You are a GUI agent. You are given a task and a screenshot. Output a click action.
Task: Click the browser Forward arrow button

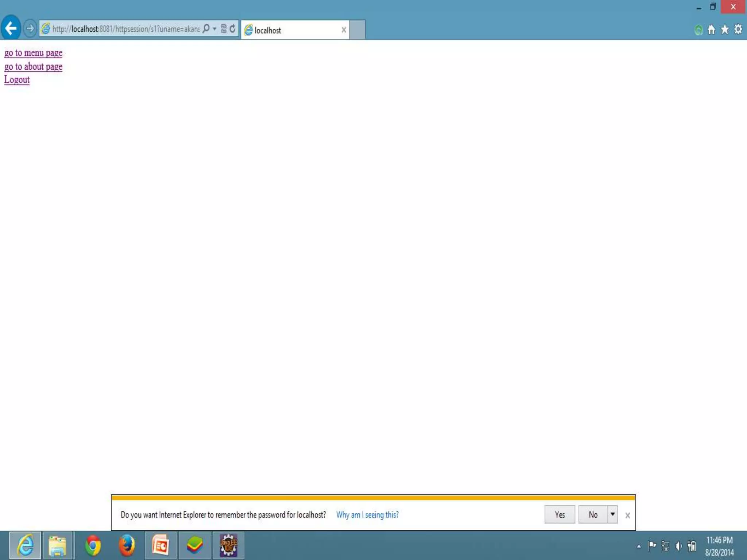point(30,28)
